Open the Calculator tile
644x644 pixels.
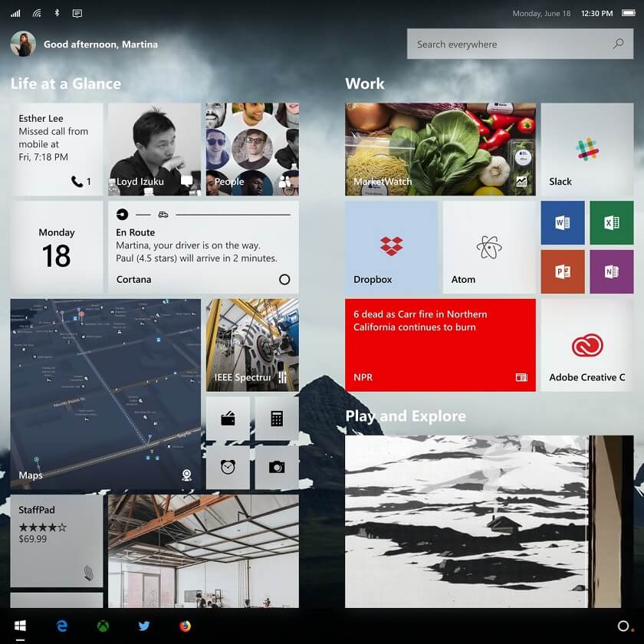point(277,419)
